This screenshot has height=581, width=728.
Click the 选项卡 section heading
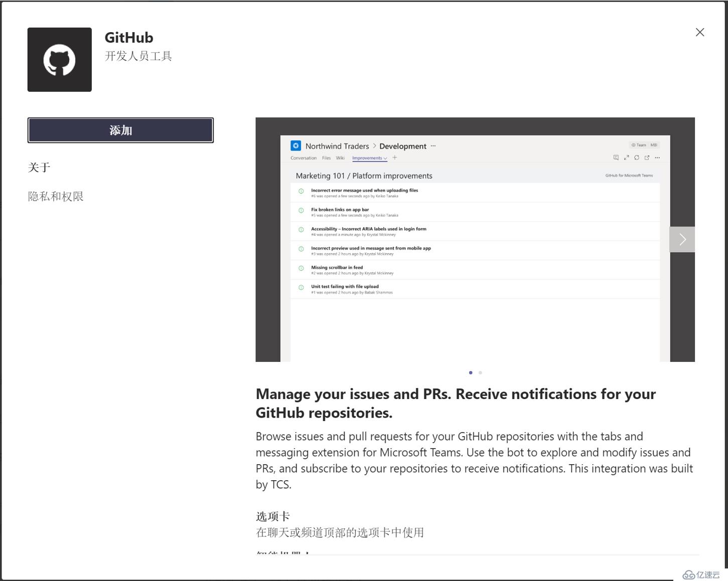pyautogui.click(x=273, y=516)
